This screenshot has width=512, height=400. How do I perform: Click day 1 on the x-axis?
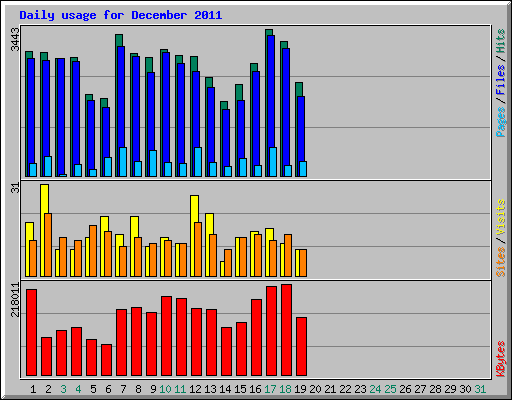click(x=33, y=389)
